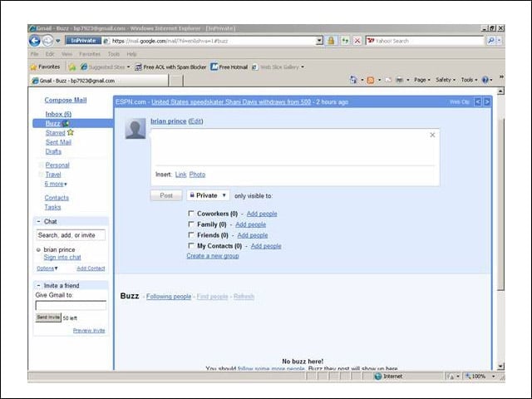Open the File menu

pyautogui.click(x=34, y=54)
